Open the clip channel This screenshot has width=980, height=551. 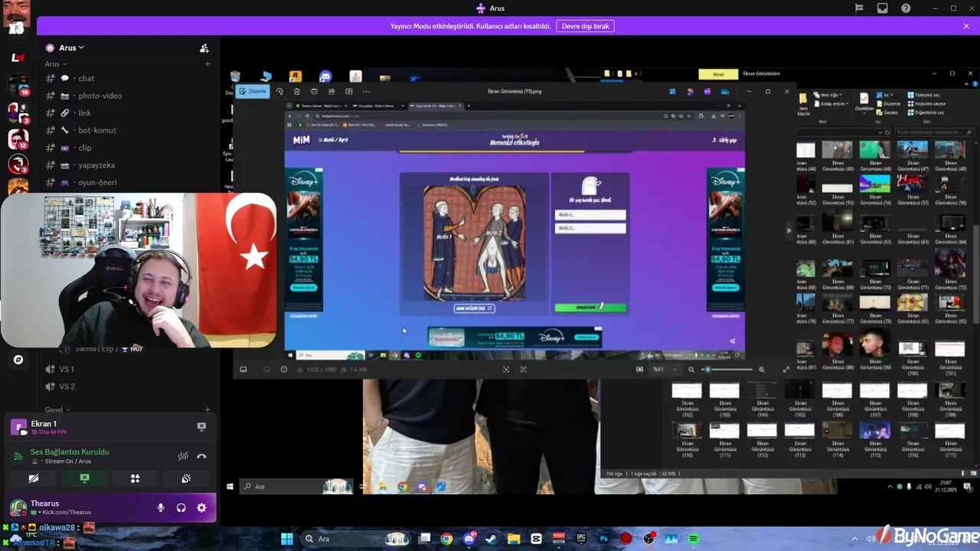(128, 148)
